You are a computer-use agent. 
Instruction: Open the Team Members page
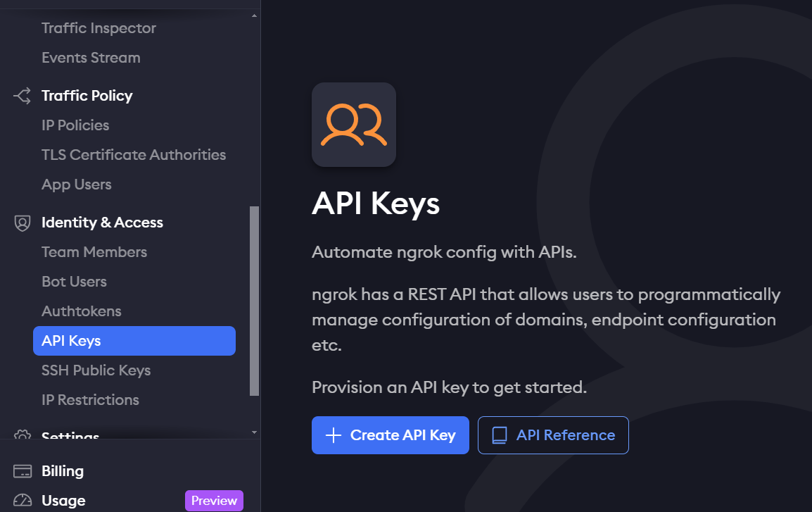click(x=94, y=251)
